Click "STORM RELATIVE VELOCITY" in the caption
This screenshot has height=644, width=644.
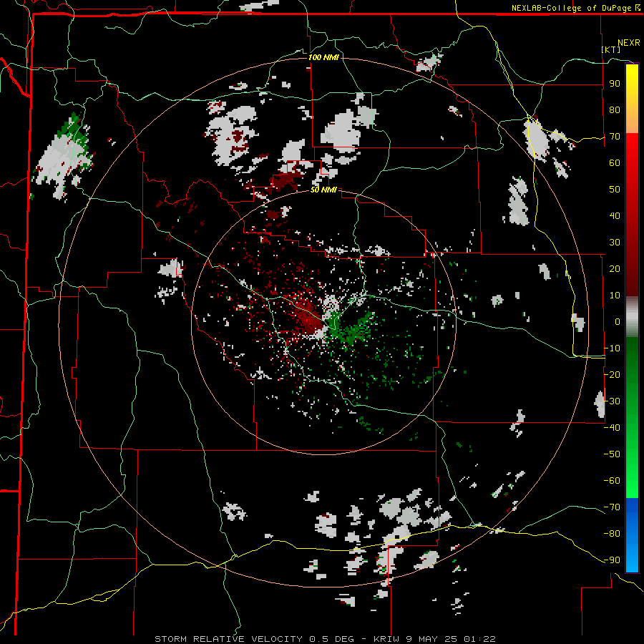tap(228, 639)
